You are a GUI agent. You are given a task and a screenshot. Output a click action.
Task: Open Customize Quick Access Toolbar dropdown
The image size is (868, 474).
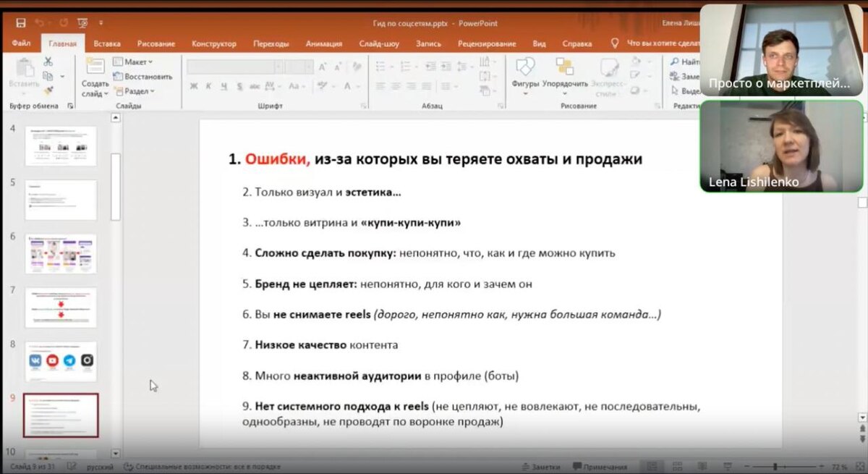101,23
